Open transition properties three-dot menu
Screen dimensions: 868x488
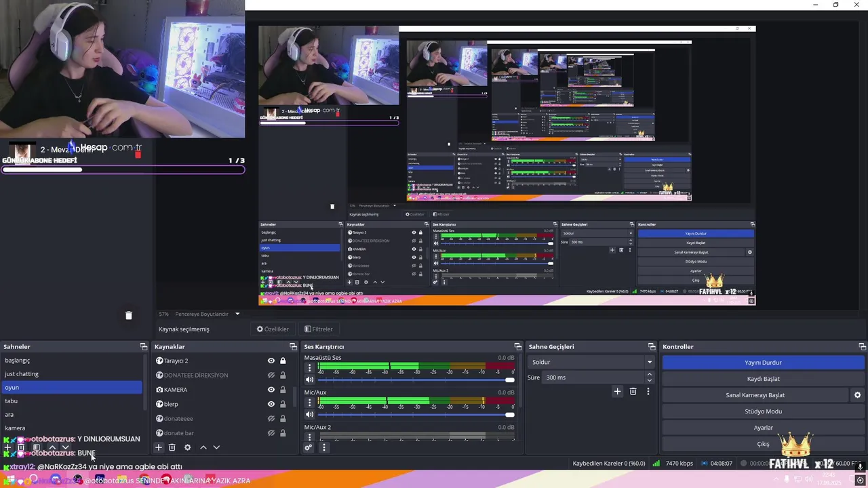pyautogui.click(x=648, y=391)
